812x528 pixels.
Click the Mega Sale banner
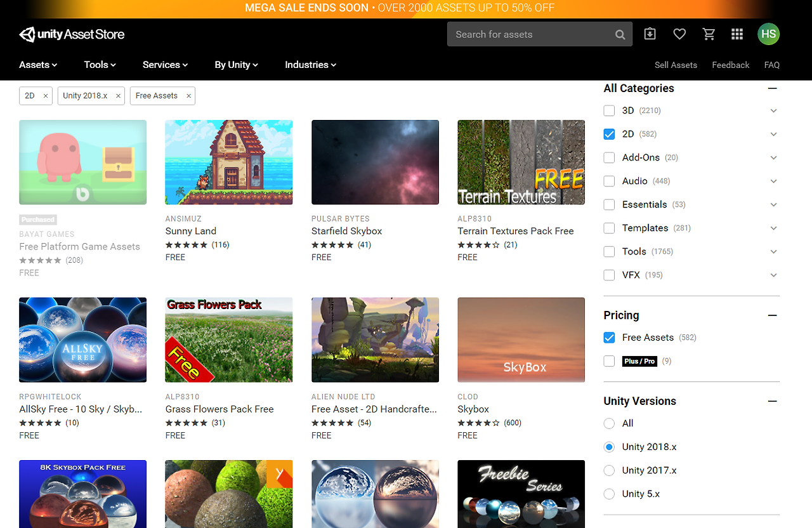click(406, 8)
